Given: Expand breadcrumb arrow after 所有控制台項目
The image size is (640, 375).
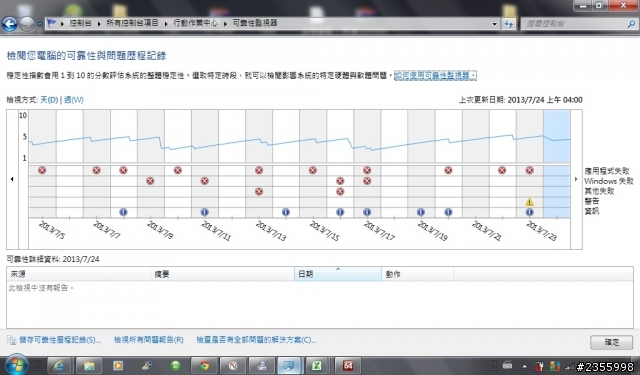Looking at the screenshot, I should coord(166,24).
